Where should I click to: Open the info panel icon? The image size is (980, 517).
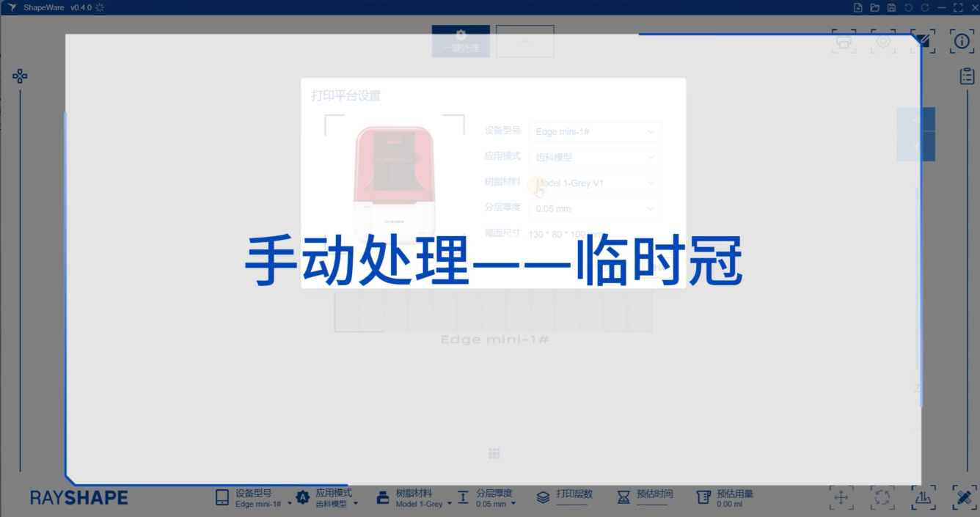(x=962, y=42)
